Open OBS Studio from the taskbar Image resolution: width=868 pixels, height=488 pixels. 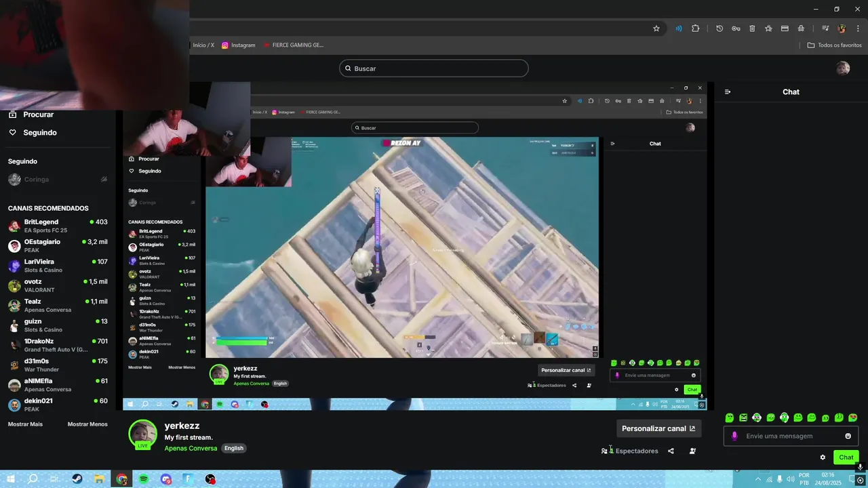[x=210, y=479]
